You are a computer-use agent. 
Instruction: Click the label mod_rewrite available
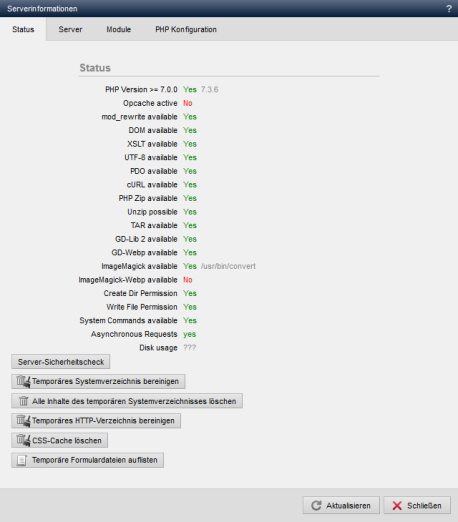(139, 117)
